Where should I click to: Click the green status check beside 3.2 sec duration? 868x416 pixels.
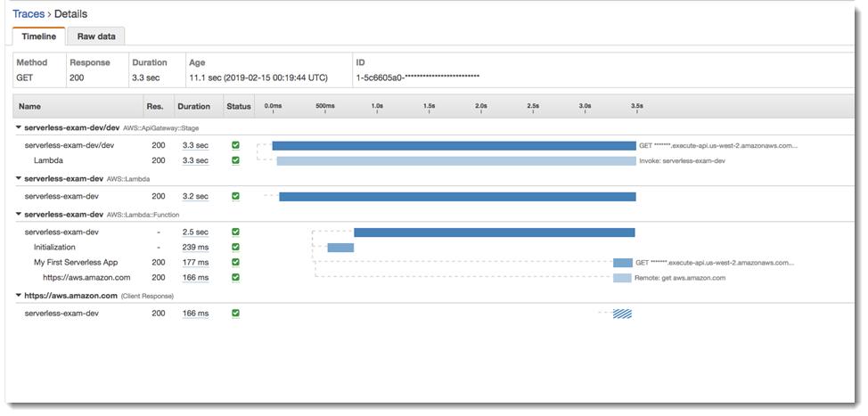coord(235,196)
